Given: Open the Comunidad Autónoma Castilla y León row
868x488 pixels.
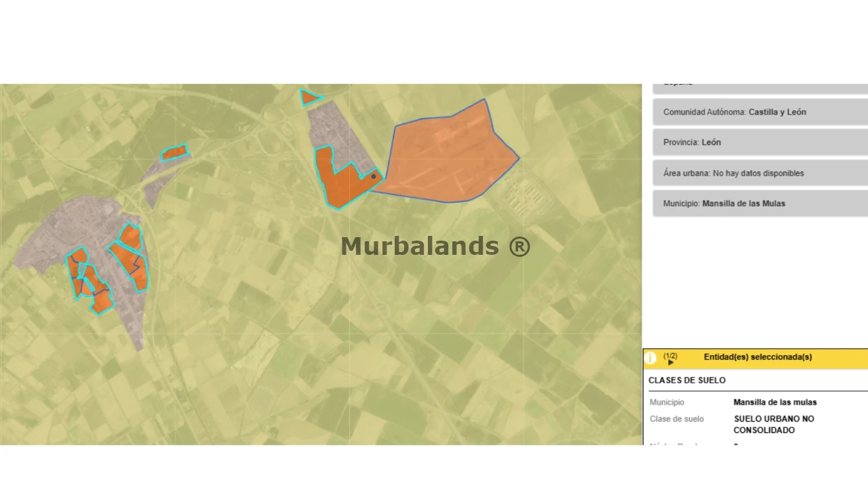Looking at the screenshot, I should coord(759,113).
